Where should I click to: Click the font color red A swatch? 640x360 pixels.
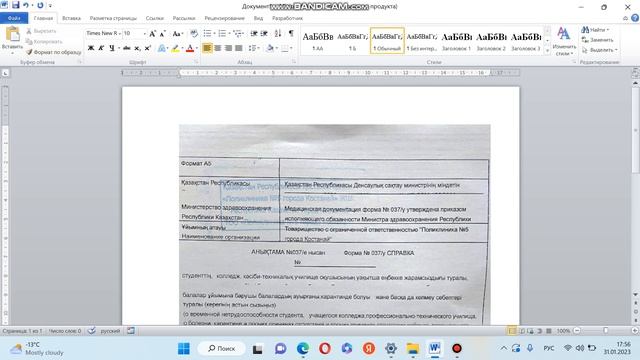[x=189, y=48]
